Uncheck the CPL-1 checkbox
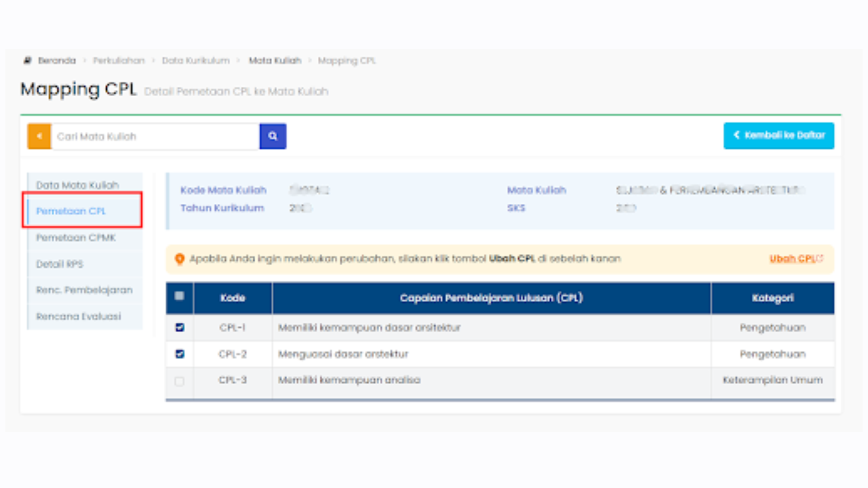Image resolution: width=868 pixels, height=488 pixels. [179, 328]
